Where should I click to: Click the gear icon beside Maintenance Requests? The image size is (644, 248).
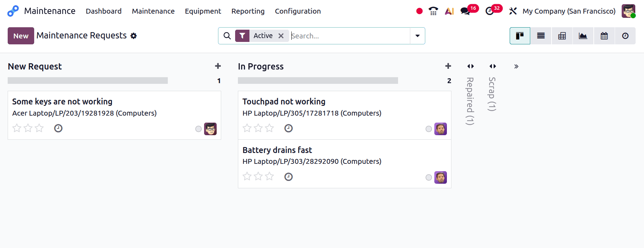click(134, 36)
